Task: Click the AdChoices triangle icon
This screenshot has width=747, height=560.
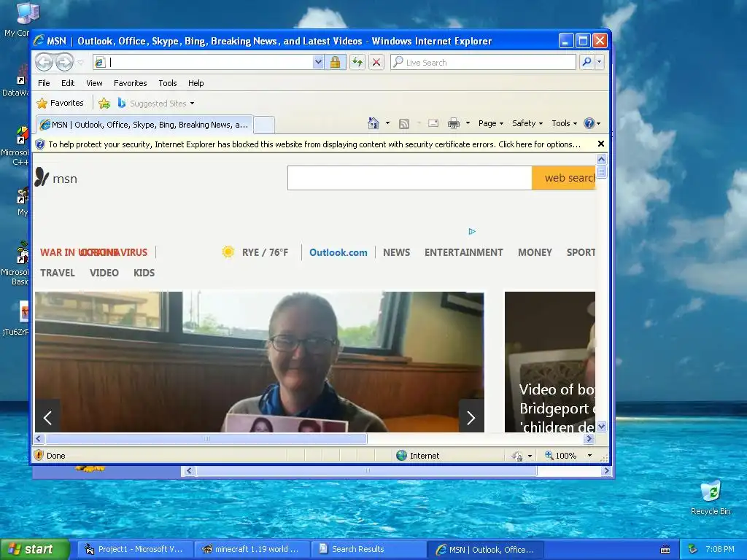Action: [472, 231]
